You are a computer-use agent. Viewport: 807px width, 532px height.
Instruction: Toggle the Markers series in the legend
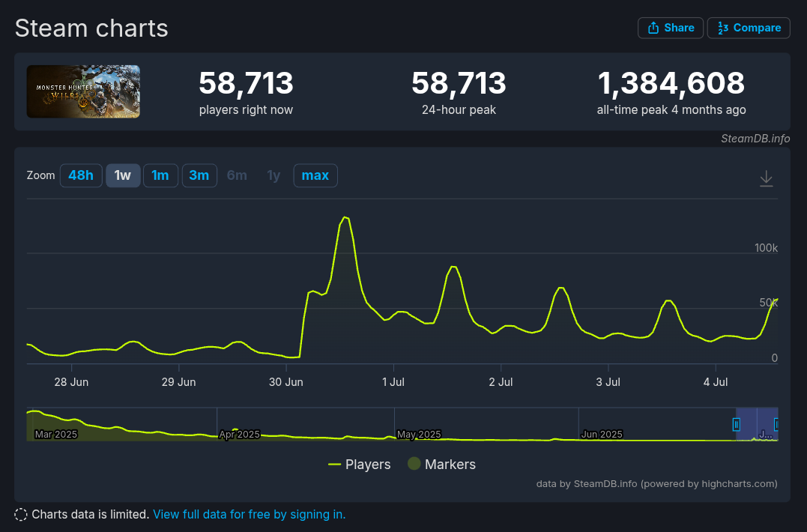(441, 465)
